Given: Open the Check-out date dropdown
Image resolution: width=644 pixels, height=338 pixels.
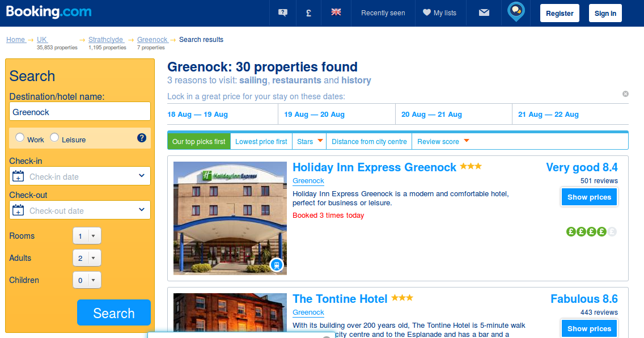Looking at the screenshot, I should pyautogui.click(x=80, y=210).
